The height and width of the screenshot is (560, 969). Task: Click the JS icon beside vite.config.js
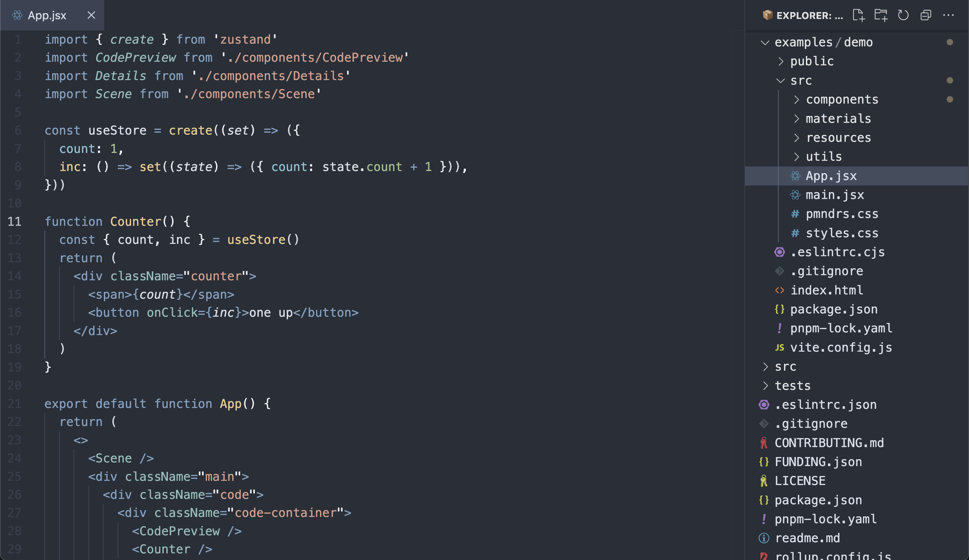(779, 347)
